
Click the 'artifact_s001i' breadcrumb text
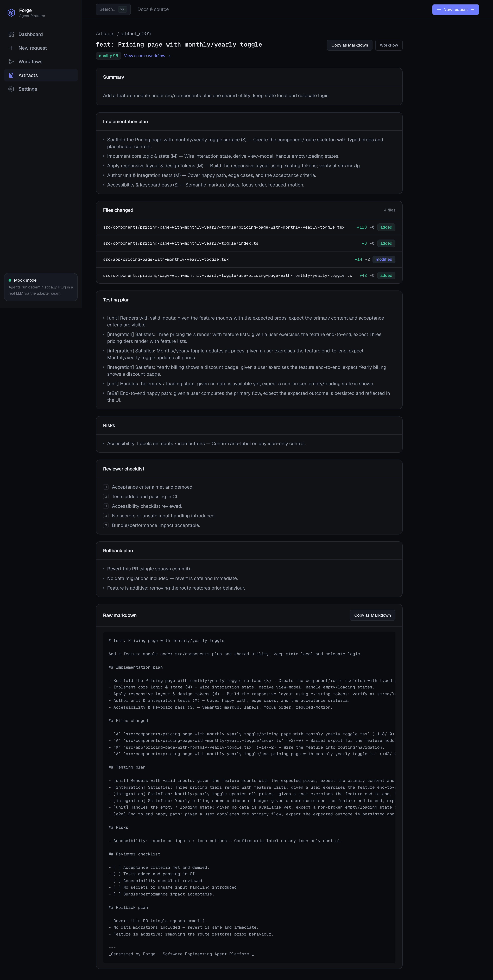136,34
